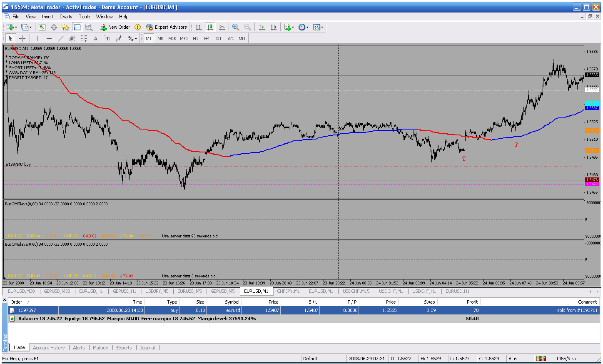Zoom in on the chart
This screenshot has width=603, height=364.
pyautogui.click(x=236, y=27)
